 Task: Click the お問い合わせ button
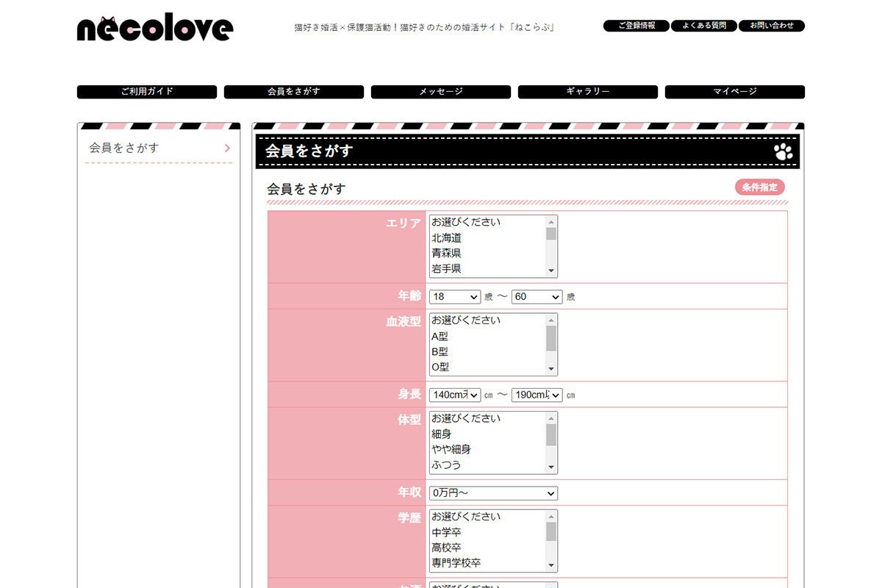[x=772, y=26]
